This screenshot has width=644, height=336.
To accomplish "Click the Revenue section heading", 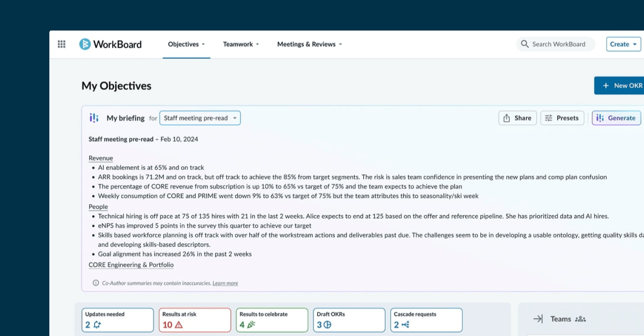I will coord(101,158).
